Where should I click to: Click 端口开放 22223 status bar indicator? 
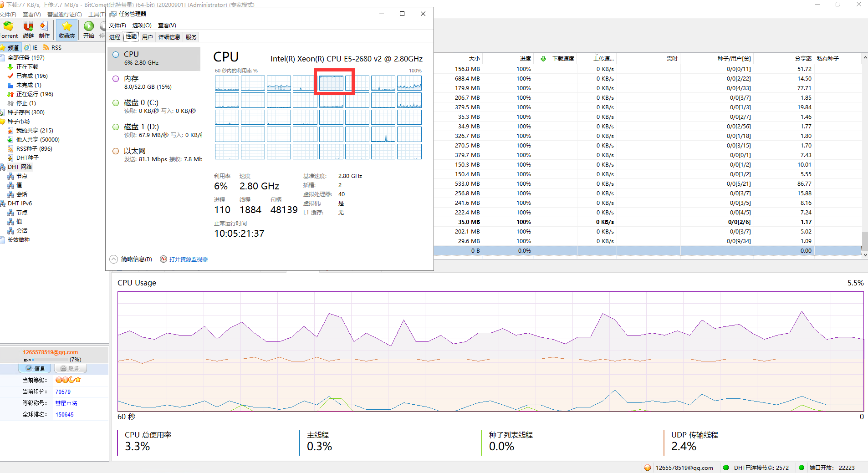tap(827, 468)
